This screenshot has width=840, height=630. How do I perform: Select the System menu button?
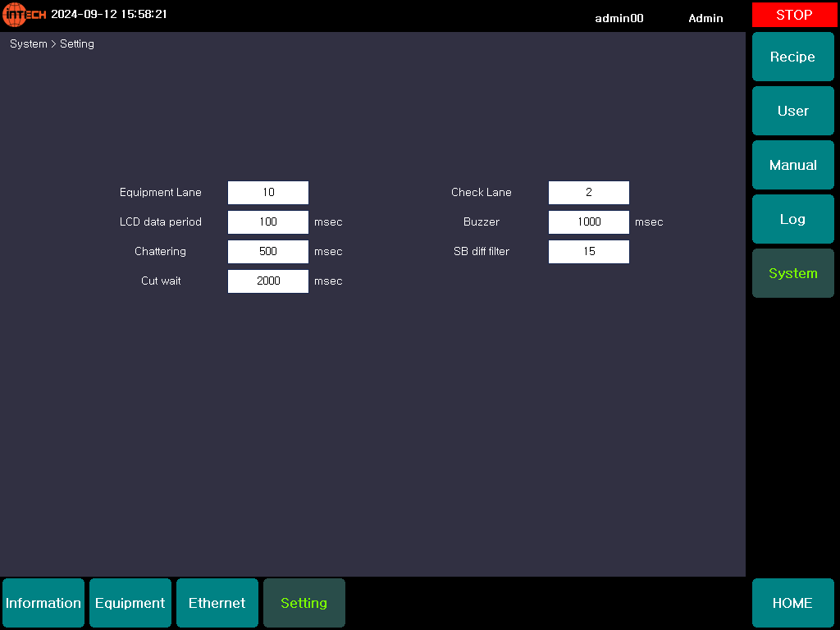792,273
